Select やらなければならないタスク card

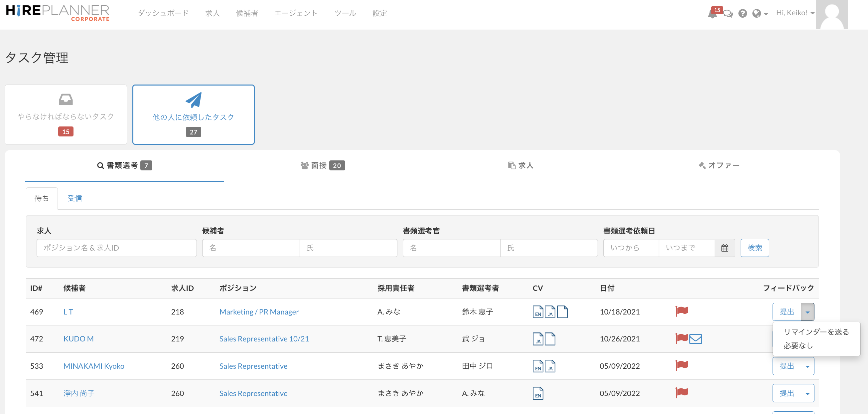[66, 114]
